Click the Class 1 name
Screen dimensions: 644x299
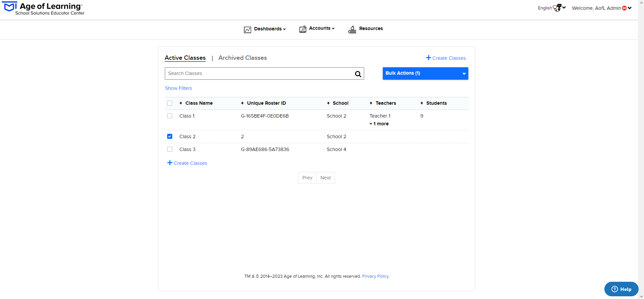[187, 116]
